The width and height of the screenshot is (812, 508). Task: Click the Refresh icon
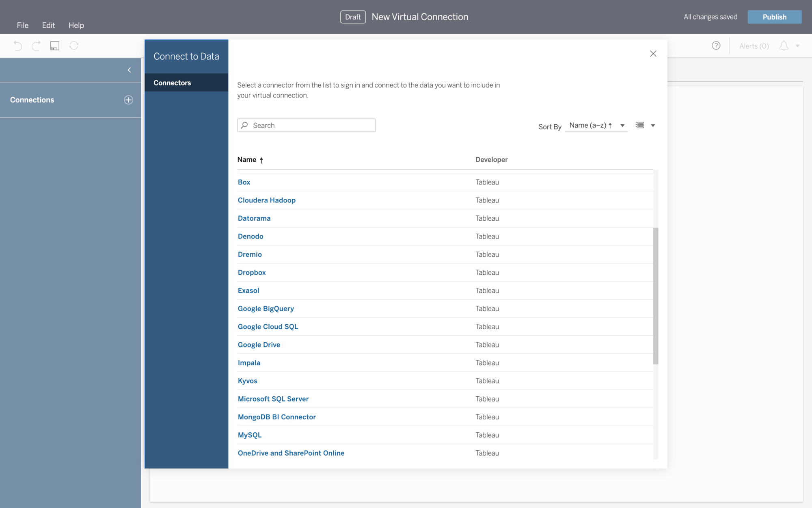click(73, 46)
